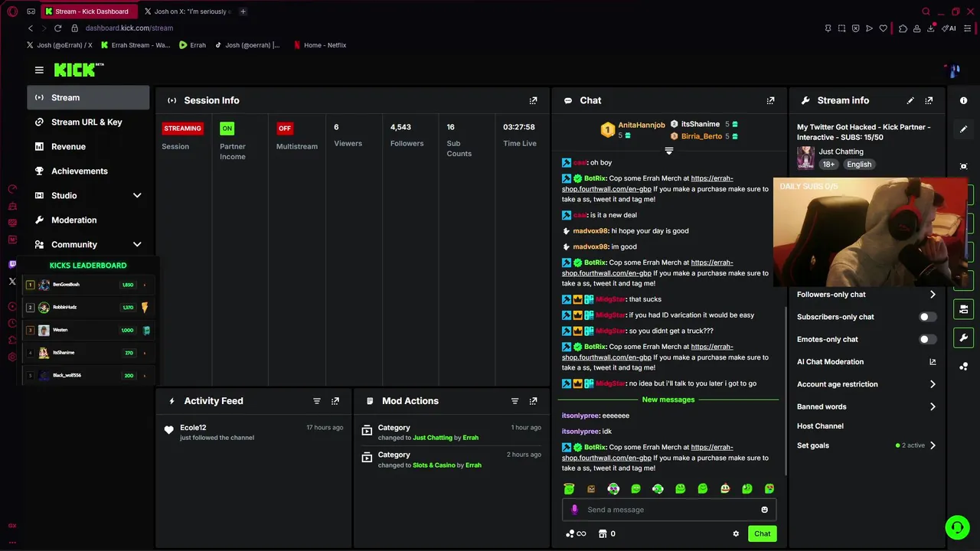Open the emoji picker in message box
This screenshot has width=980, height=551.
[764, 510]
